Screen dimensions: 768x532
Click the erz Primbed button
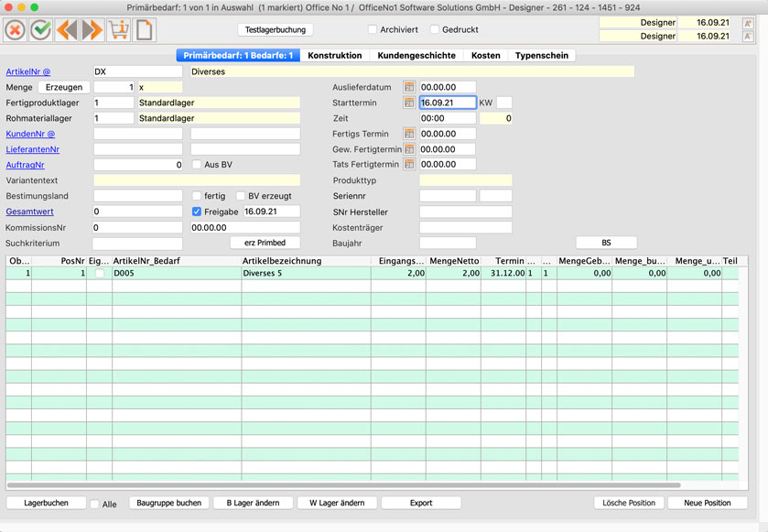[265, 243]
